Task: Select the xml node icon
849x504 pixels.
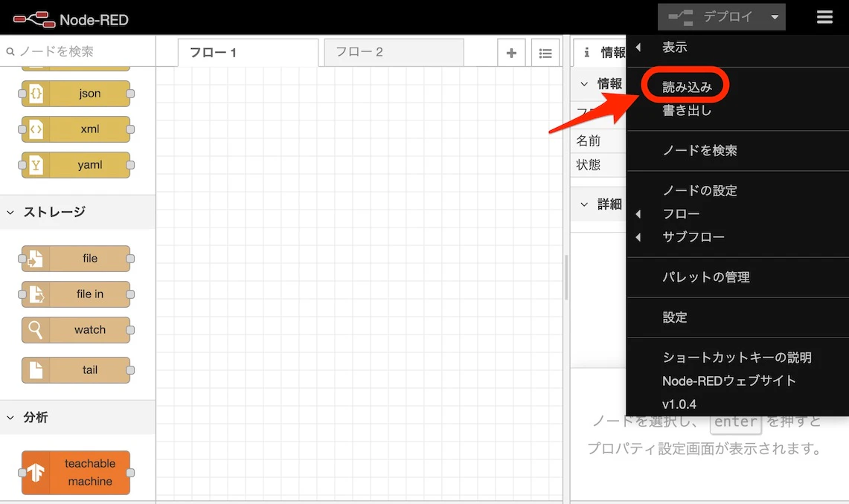Action: click(x=36, y=129)
